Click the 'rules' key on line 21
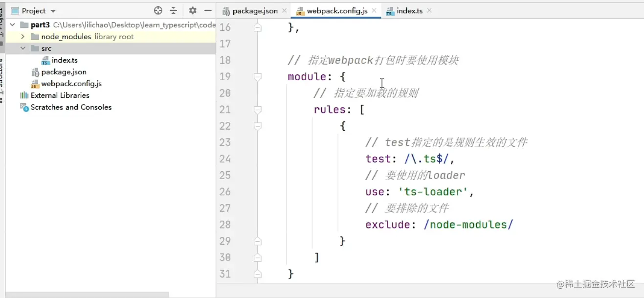The height and width of the screenshot is (298, 644). [330, 110]
